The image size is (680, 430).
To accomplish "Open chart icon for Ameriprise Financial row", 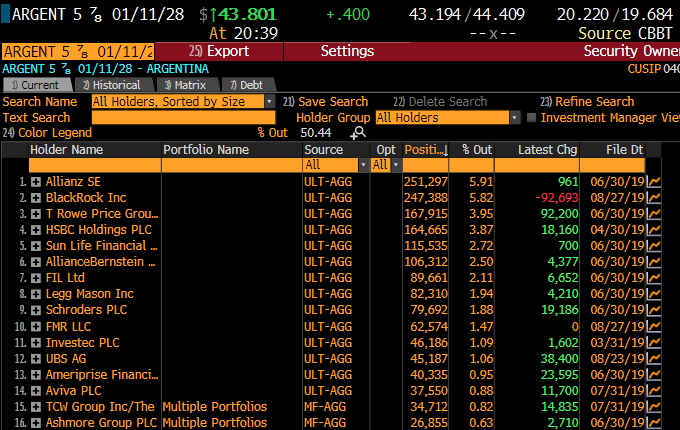I will [x=654, y=375].
